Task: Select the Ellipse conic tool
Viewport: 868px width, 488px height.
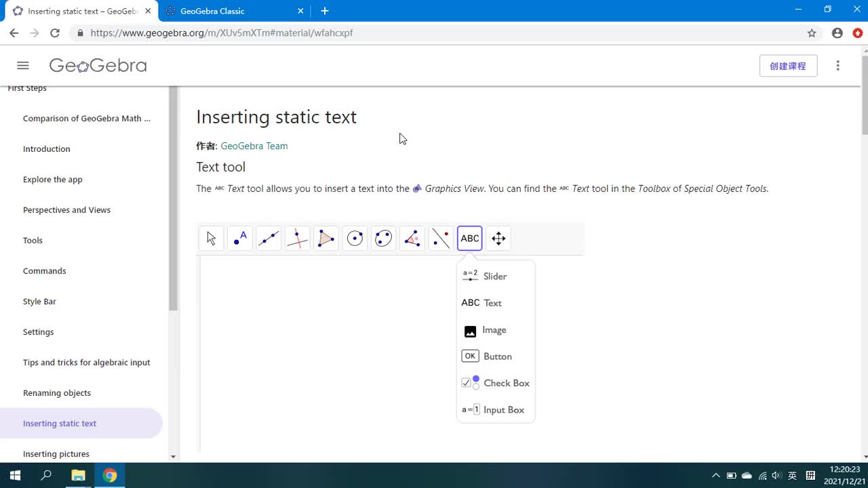Action: (383, 239)
